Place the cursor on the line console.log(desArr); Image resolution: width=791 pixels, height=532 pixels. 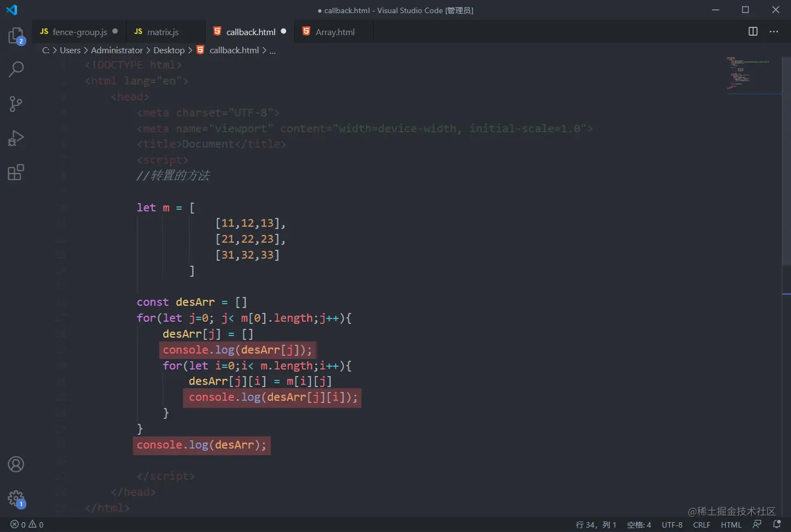(202, 445)
